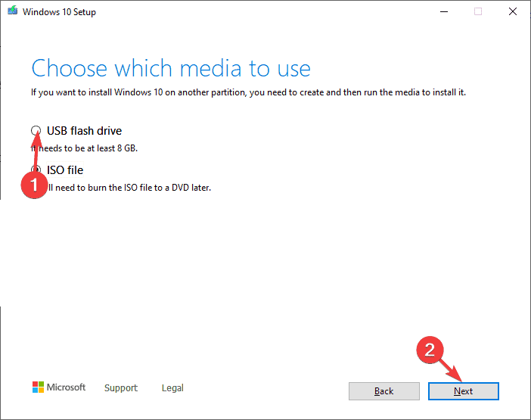Click 'need to burn the ISO file' description
The width and height of the screenshot is (531, 420).
(x=129, y=188)
